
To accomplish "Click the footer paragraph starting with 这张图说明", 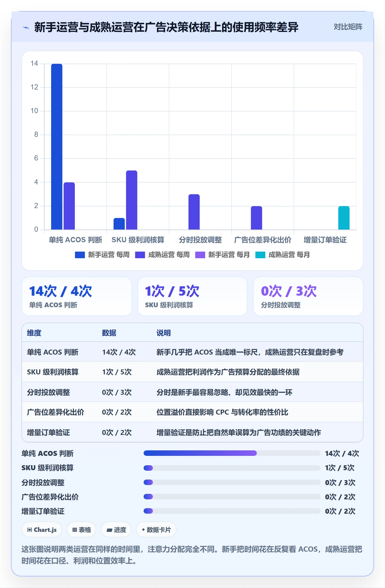I will pos(192,555).
